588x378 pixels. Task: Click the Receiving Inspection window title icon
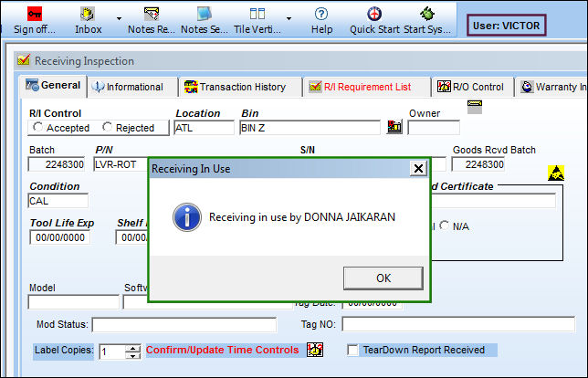pos(24,60)
